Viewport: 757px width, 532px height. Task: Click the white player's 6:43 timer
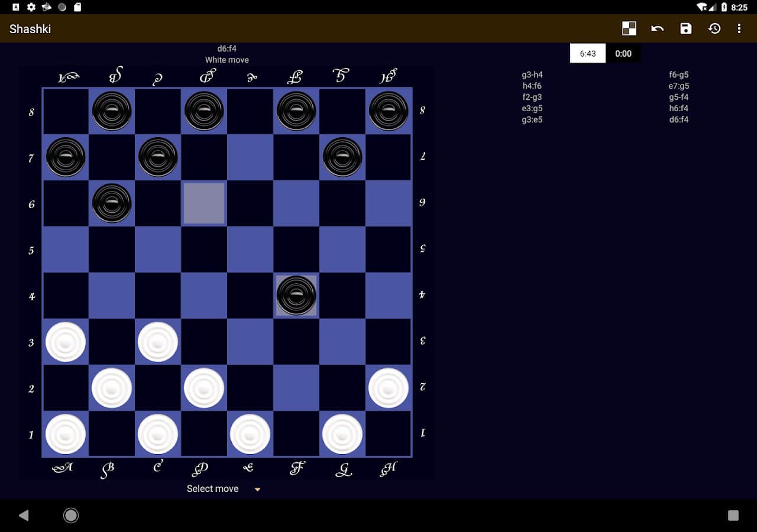tap(587, 54)
